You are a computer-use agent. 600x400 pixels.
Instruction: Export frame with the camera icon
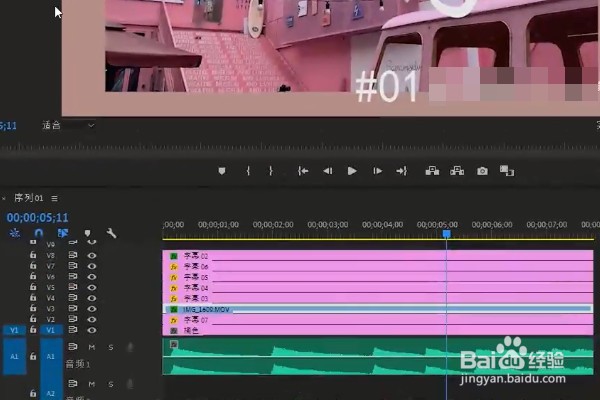(482, 171)
